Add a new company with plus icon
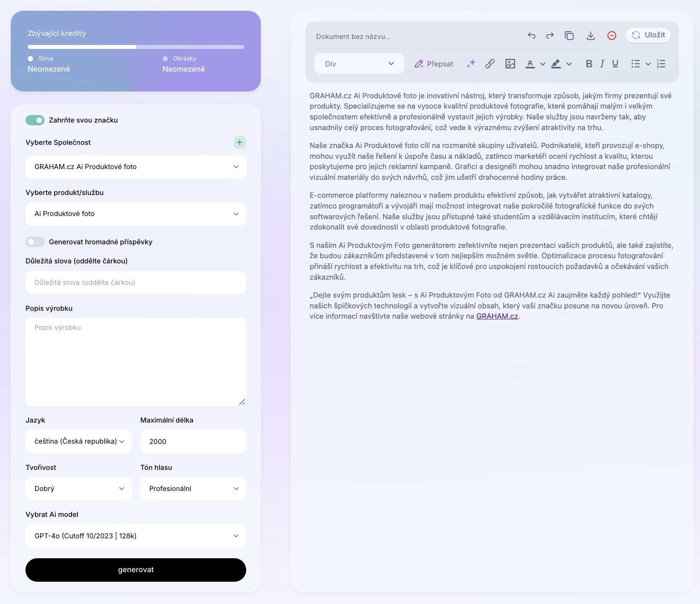 click(239, 142)
